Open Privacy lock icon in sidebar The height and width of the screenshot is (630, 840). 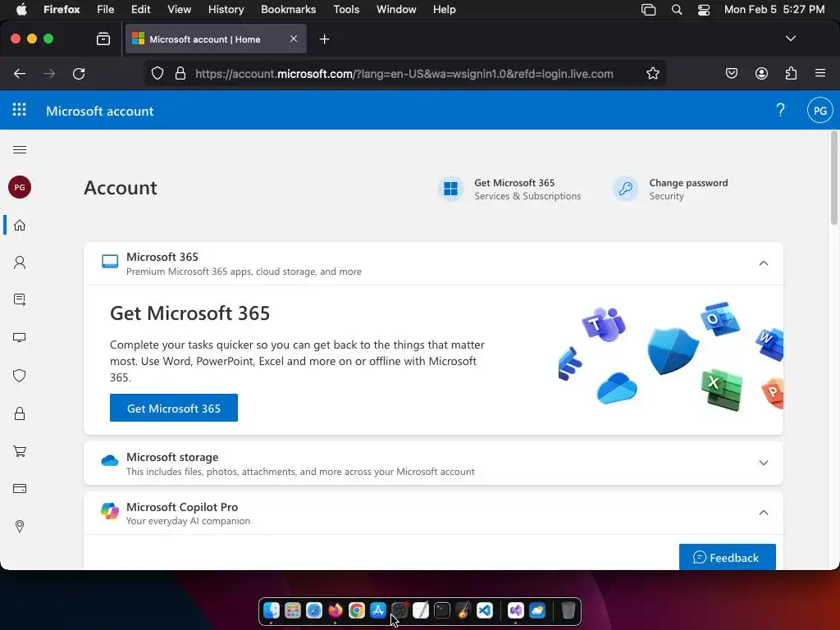20,413
